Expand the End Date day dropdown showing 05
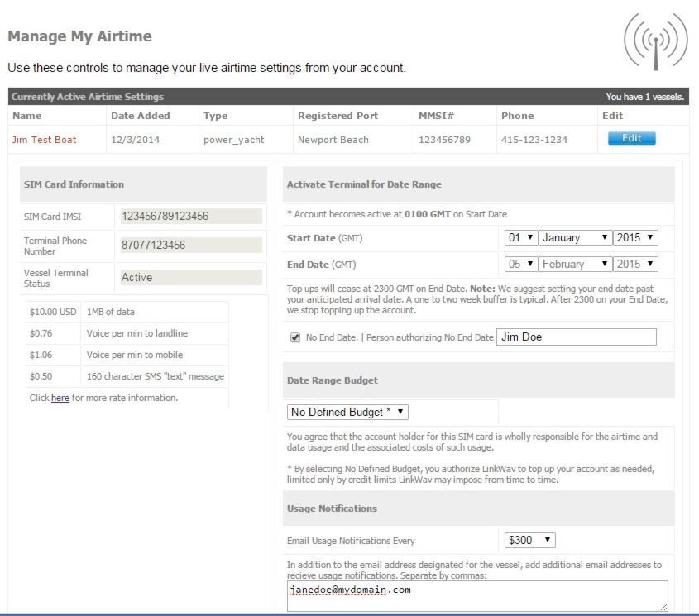 click(520, 264)
